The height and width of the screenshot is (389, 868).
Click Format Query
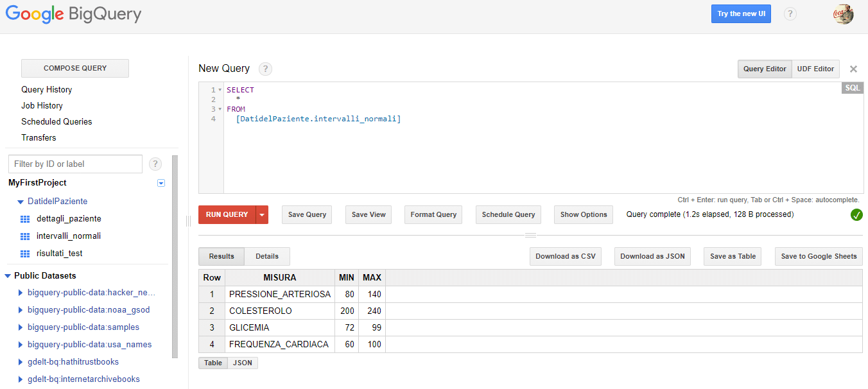[x=433, y=215]
